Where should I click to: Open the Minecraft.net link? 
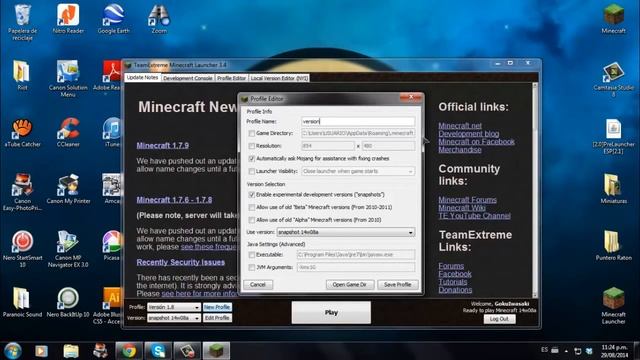click(x=460, y=126)
